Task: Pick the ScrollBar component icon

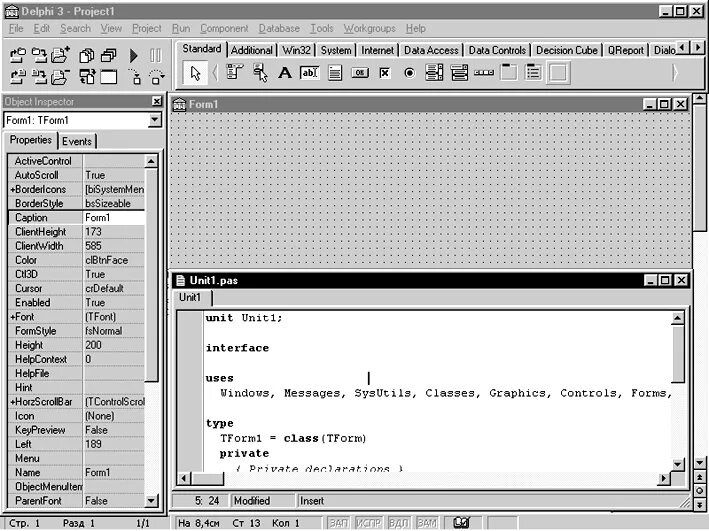Action: pyautogui.click(x=484, y=72)
